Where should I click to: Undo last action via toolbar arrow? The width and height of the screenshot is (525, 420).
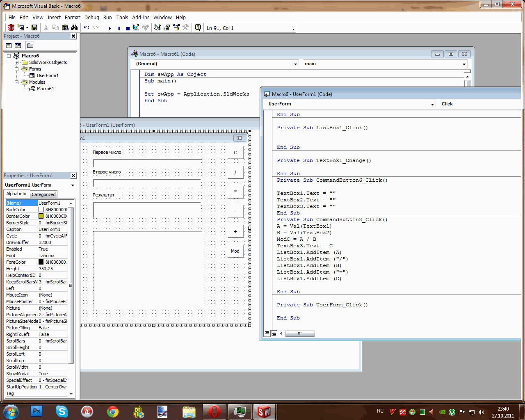[87, 28]
